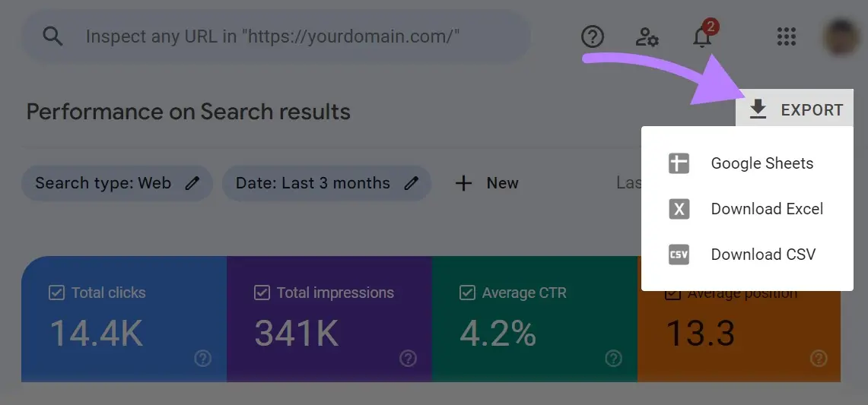
Task: Click the search magnifier icon
Action: (52, 36)
